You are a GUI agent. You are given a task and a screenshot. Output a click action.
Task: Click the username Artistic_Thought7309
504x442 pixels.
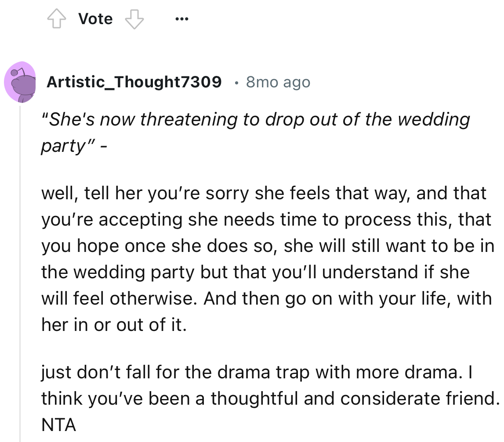tap(134, 82)
